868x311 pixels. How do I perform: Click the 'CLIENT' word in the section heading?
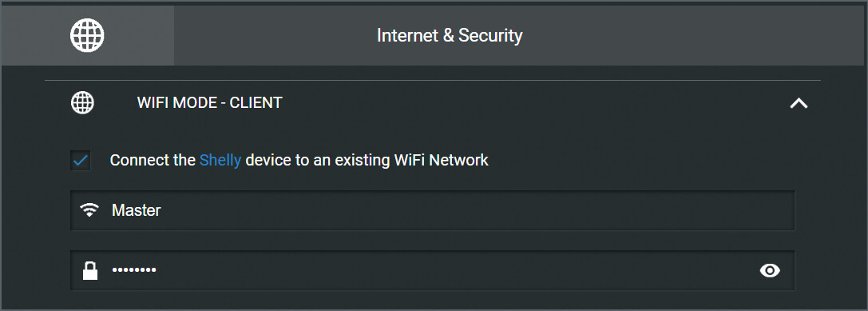[256, 102]
